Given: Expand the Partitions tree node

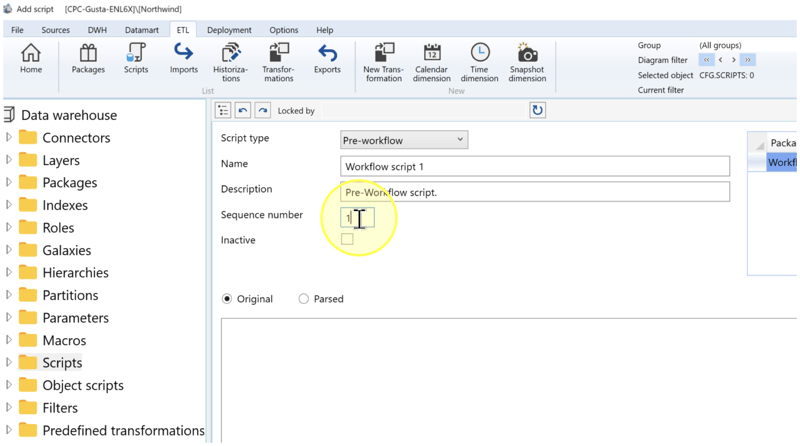Looking at the screenshot, I should coord(9,295).
